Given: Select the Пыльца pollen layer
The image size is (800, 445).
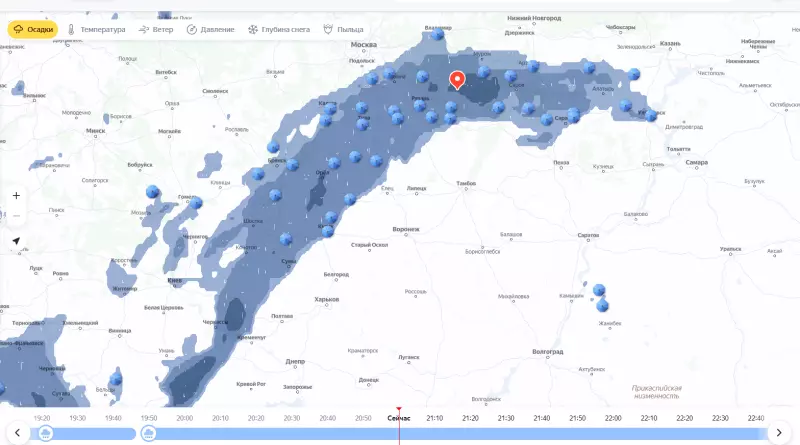Looking at the screenshot, I should [x=343, y=29].
